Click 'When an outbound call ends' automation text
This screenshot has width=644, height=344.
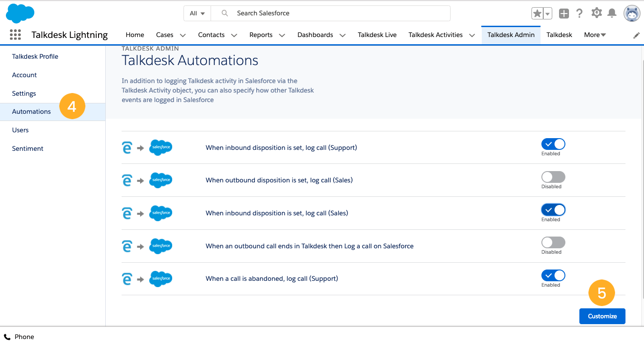310,246
